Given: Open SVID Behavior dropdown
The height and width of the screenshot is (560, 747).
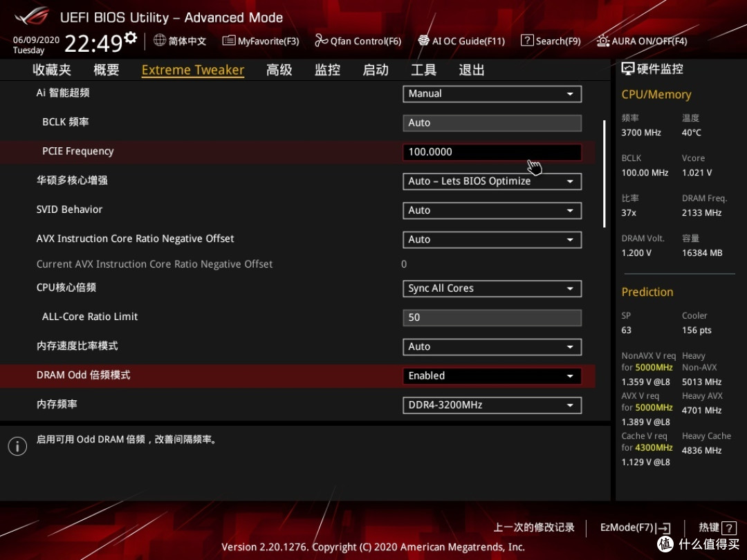Looking at the screenshot, I should pyautogui.click(x=492, y=210).
